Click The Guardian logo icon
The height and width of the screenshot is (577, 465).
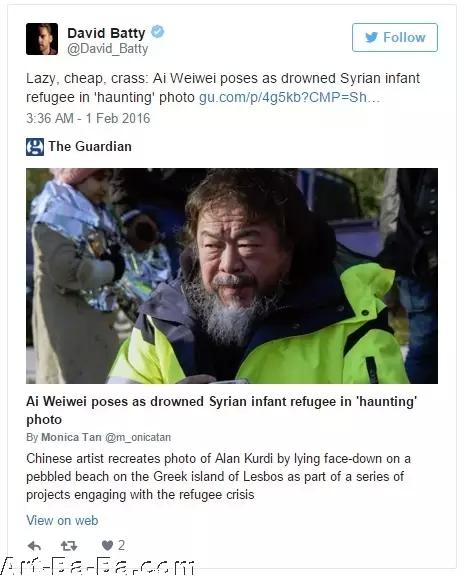(x=35, y=147)
